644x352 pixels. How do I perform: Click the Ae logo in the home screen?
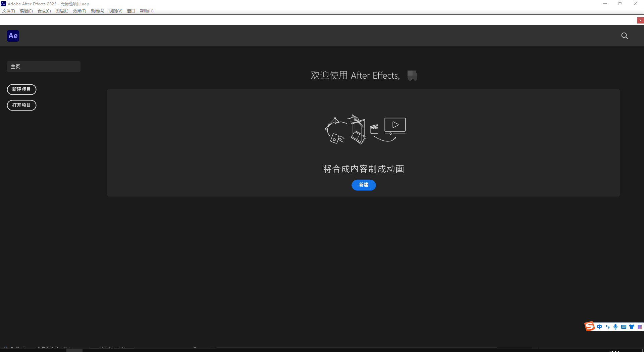pos(13,36)
